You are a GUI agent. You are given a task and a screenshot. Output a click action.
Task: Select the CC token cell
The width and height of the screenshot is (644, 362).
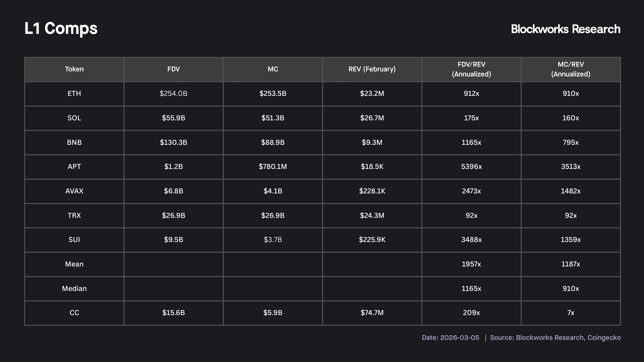pos(74,313)
